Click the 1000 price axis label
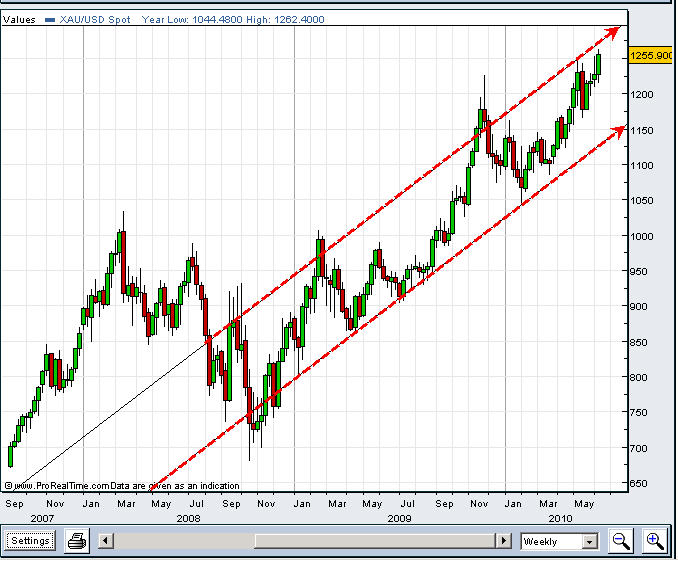 coord(642,237)
